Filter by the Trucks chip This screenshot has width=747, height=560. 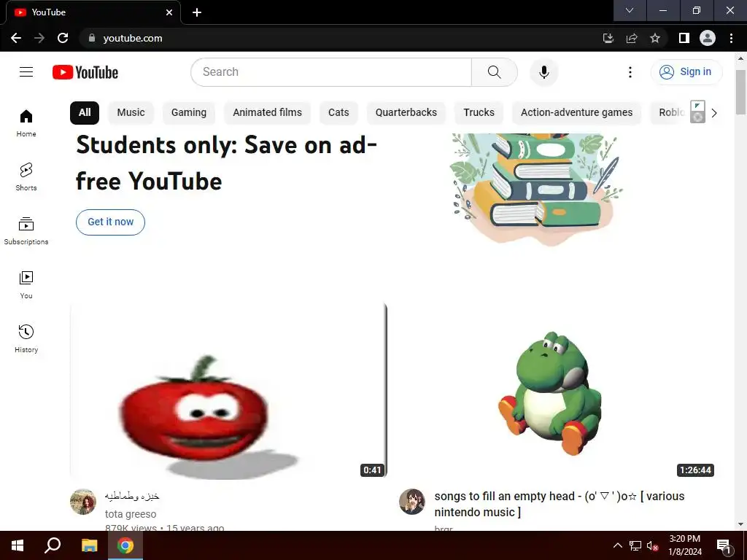coord(479,113)
